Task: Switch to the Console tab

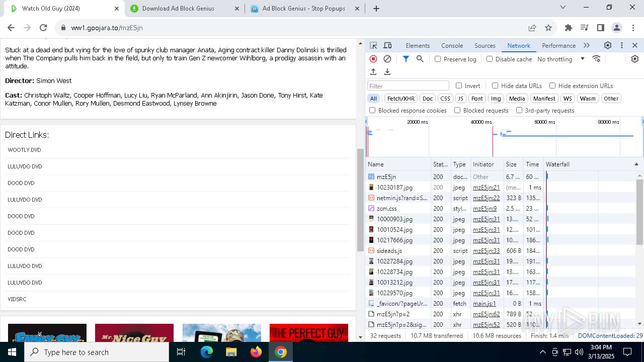Action: tap(452, 45)
